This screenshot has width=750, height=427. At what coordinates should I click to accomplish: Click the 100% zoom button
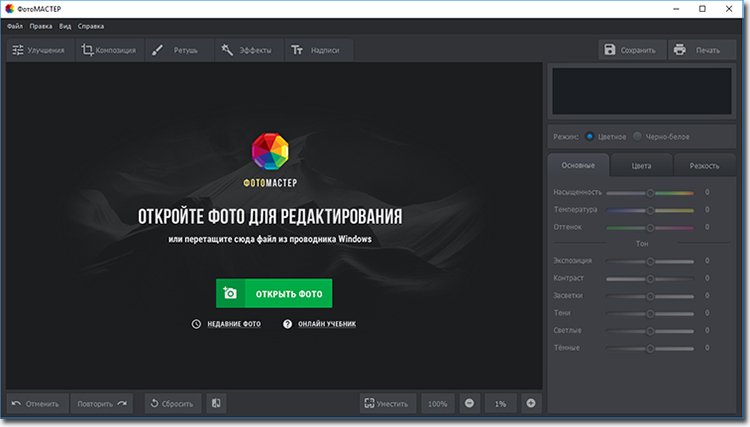(438, 404)
